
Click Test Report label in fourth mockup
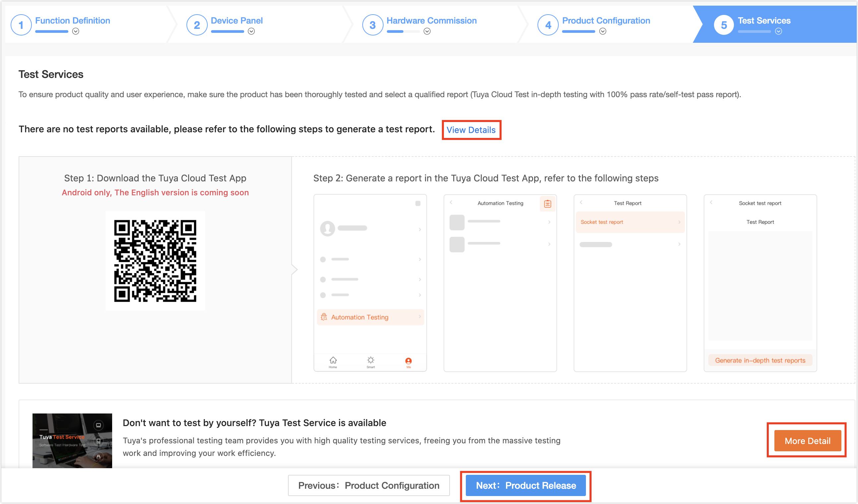click(760, 222)
